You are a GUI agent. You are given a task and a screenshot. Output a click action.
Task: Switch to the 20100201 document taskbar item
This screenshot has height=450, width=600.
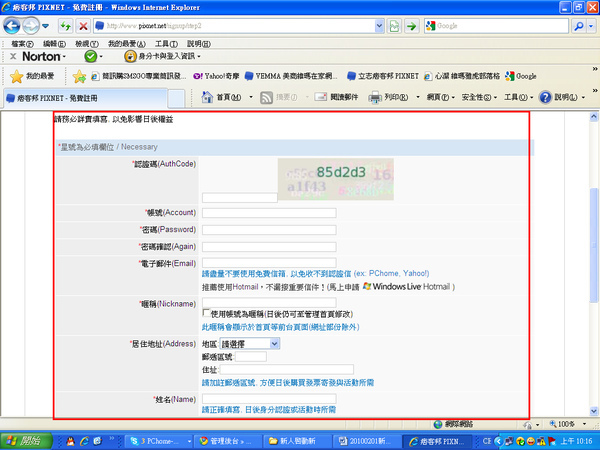tap(367, 441)
